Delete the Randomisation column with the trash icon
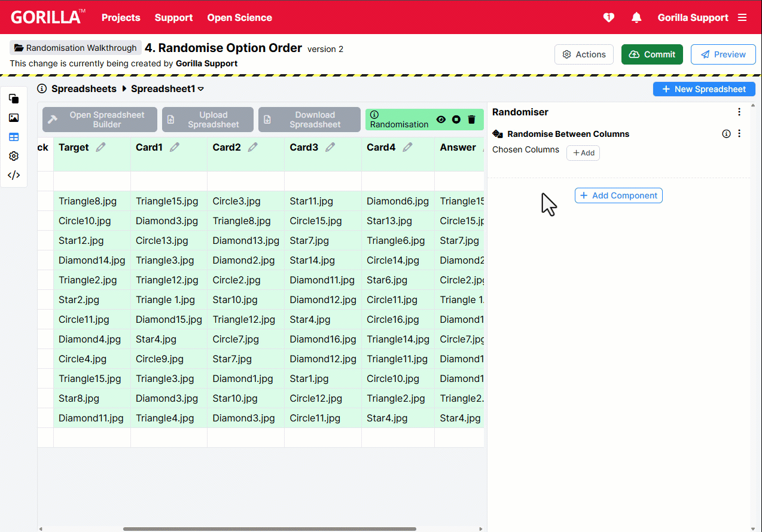This screenshot has height=532, width=762. click(471, 120)
